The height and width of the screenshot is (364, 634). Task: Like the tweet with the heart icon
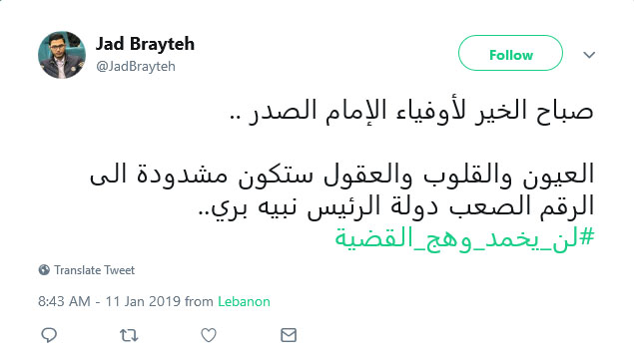(209, 335)
